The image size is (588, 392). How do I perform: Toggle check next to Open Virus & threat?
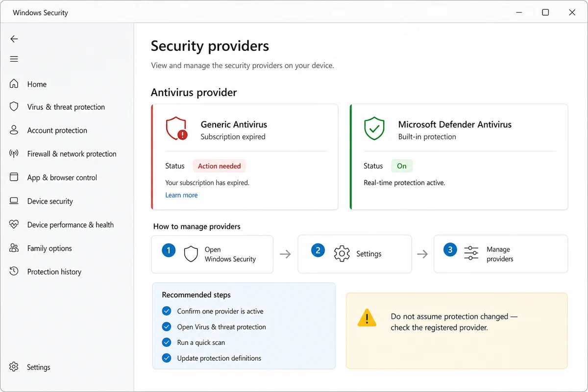pyautogui.click(x=167, y=327)
